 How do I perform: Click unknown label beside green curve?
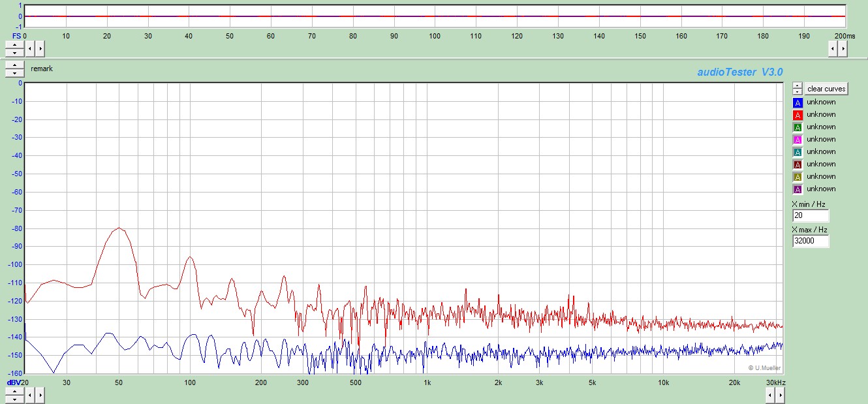pos(821,127)
